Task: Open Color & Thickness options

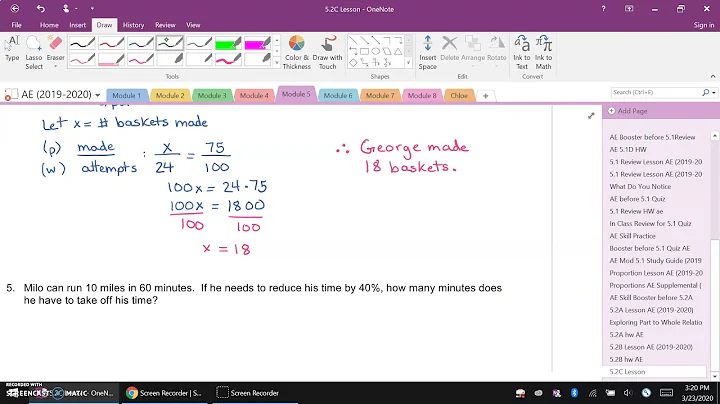Action: 297,52
